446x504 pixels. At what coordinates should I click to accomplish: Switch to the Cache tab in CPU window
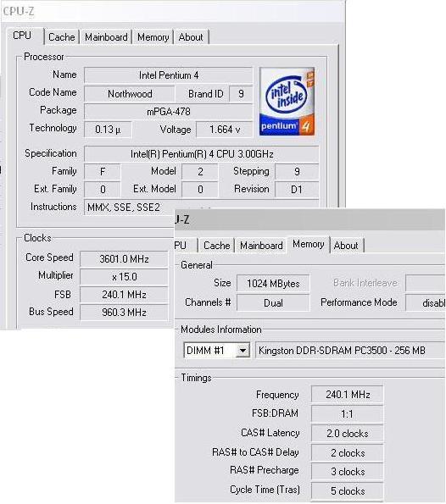[x=61, y=37]
